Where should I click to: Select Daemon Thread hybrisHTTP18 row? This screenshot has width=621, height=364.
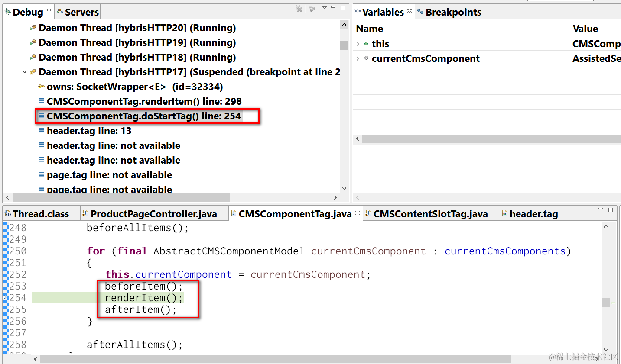pos(137,57)
